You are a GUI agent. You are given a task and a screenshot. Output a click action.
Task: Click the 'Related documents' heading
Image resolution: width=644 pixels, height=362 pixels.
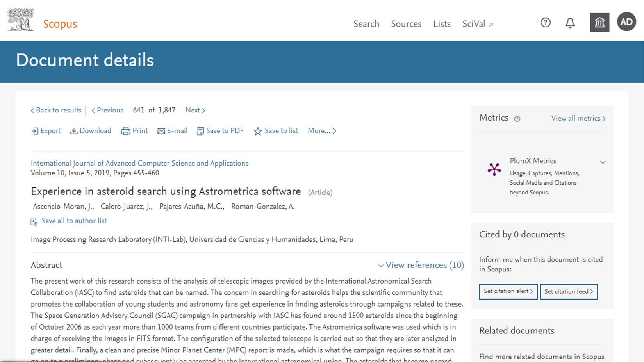click(517, 331)
